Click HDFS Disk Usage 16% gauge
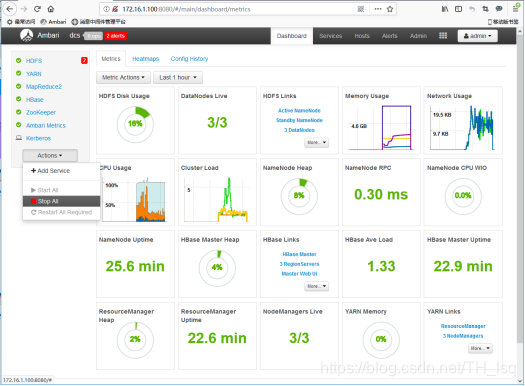This screenshot has width=525, height=386. pyautogui.click(x=135, y=124)
